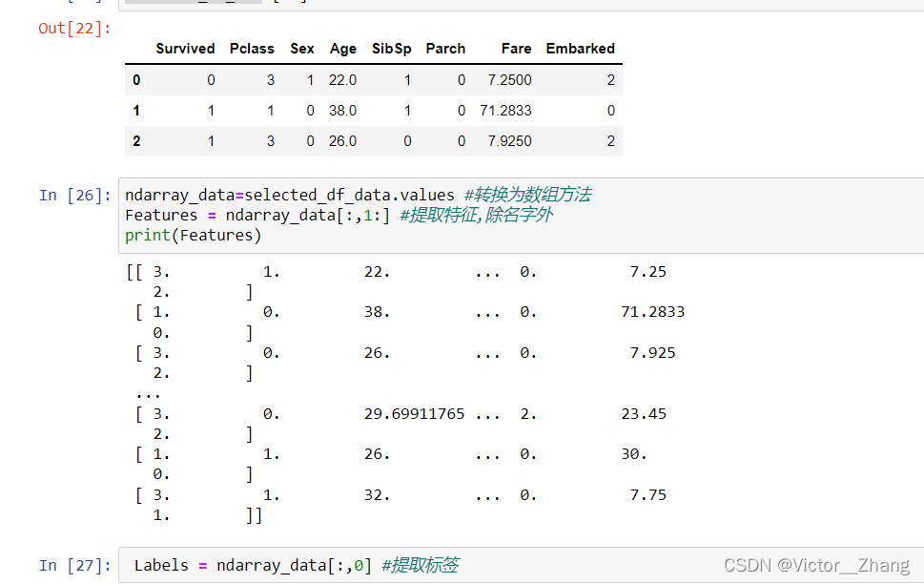Click the Embarked column header
This screenshot has height=584, width=924.
pyautogui.click(x=581, y=49)
